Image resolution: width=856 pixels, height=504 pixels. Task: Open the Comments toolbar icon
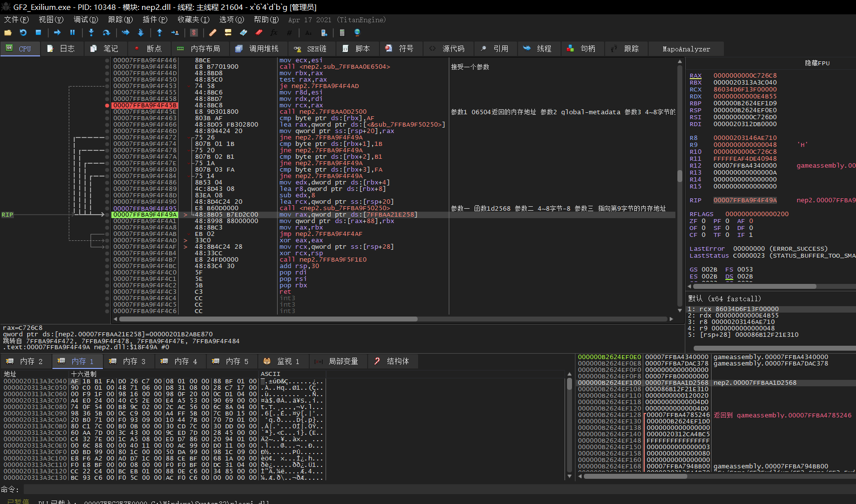click(x=228, y=33)
